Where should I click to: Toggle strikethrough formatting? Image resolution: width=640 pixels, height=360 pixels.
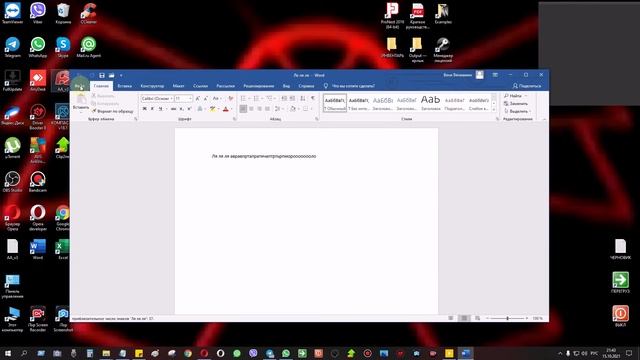coord(173,109)
